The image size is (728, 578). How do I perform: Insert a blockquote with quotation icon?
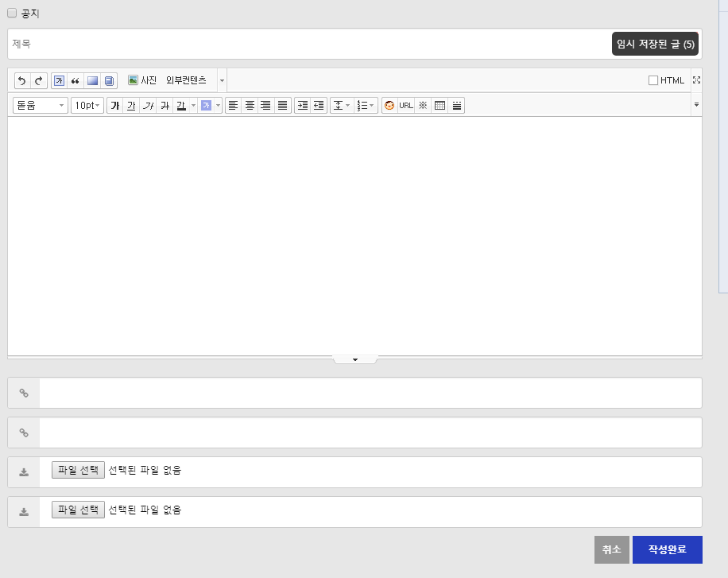pos(76,80)
